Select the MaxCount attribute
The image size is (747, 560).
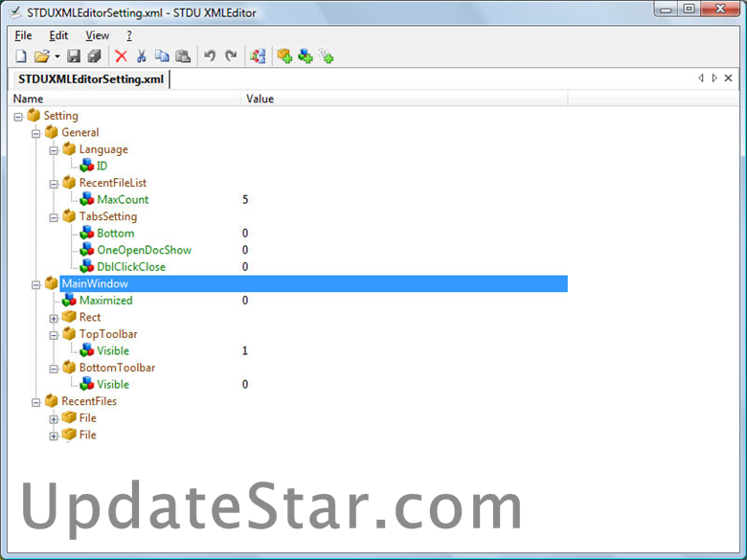click(x=123, y=199)
